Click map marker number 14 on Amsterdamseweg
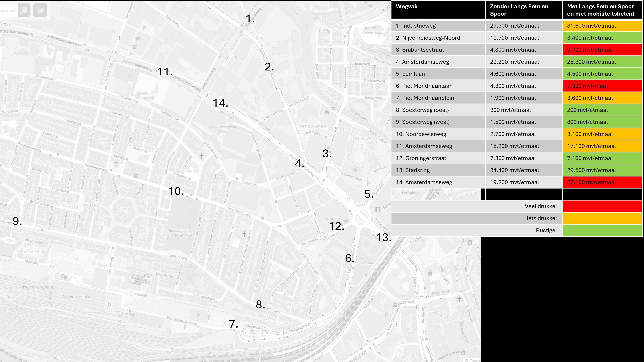The width and height of the screenshot is (644, 362). tap(220, 103)
